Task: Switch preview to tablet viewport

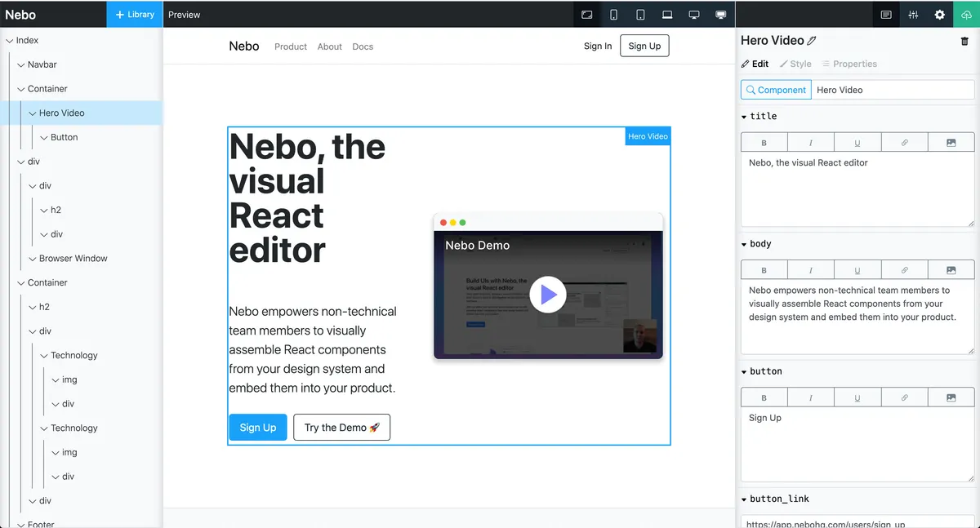Action: click(x=640, y=15)
